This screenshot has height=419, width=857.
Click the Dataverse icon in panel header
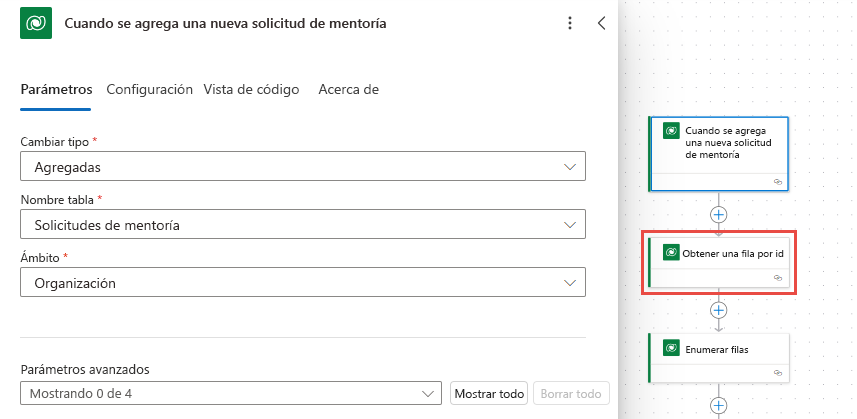(37, 23)
